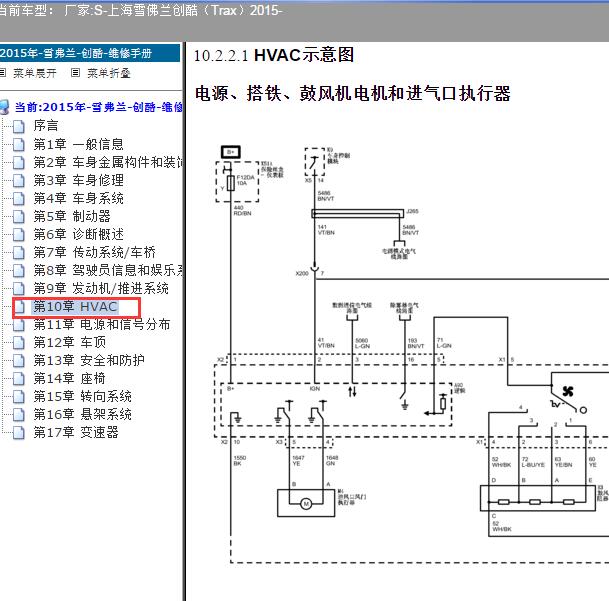Open 第12章 车顶
The height and width of the screenshot is (601, 609).
(x=70, y=342)
